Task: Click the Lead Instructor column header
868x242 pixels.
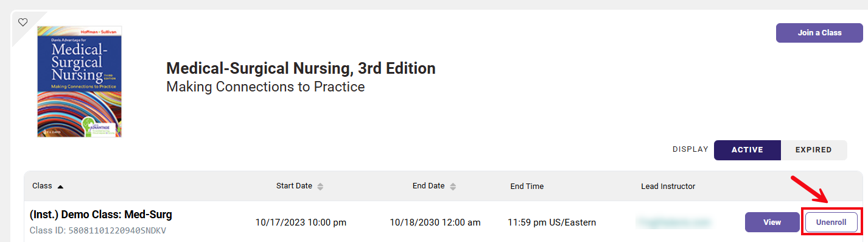Action: coord(668,187)
